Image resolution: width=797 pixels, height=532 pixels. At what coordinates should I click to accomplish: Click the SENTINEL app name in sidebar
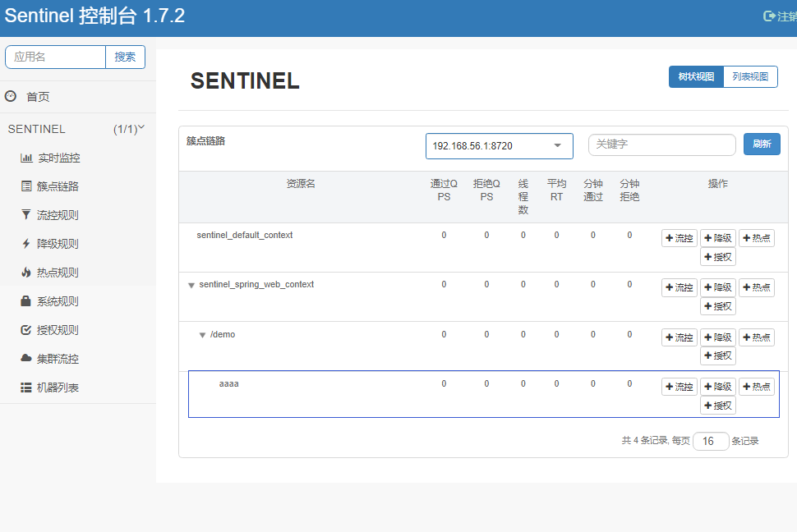pos(37,129)
